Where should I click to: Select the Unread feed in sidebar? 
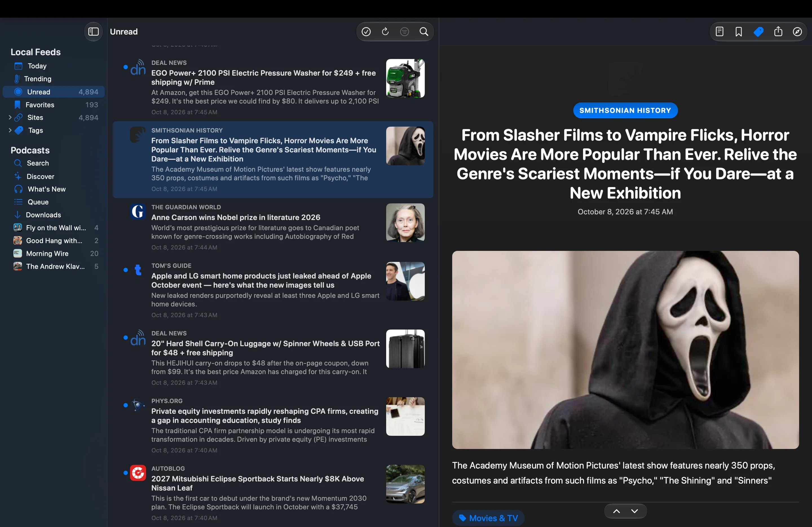54,92
